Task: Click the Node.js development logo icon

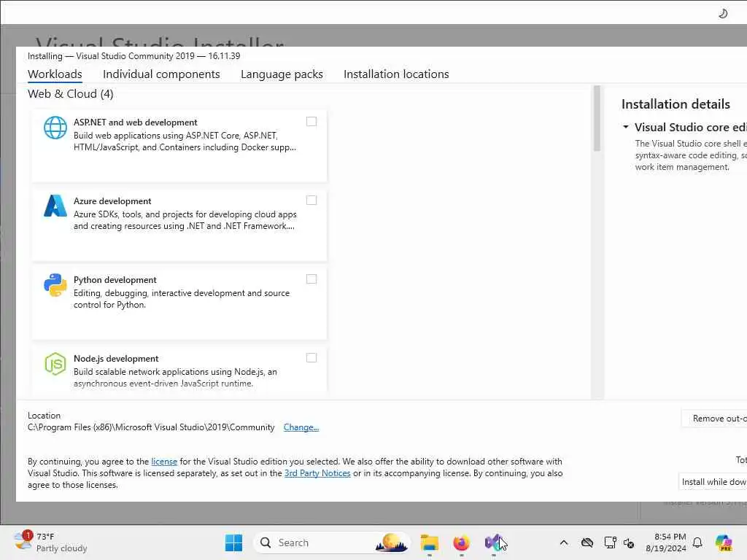Action: point(55,364)
